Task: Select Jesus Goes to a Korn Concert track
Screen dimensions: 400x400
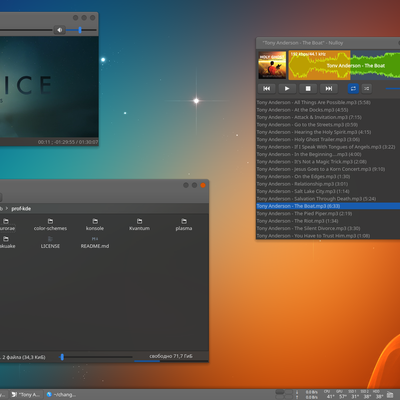Action: [328, 169]
